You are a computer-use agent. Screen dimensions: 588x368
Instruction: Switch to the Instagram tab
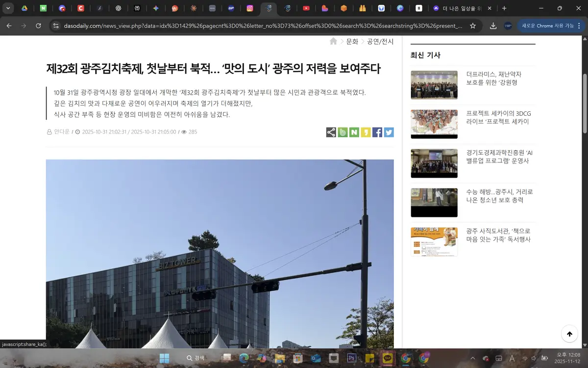tap(250, 8)
